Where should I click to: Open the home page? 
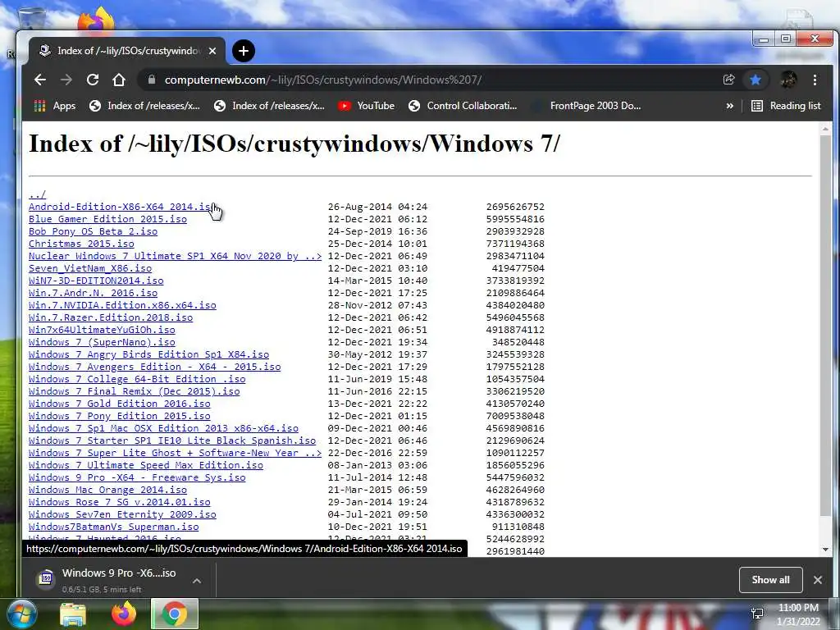click(x=119, y=80)
